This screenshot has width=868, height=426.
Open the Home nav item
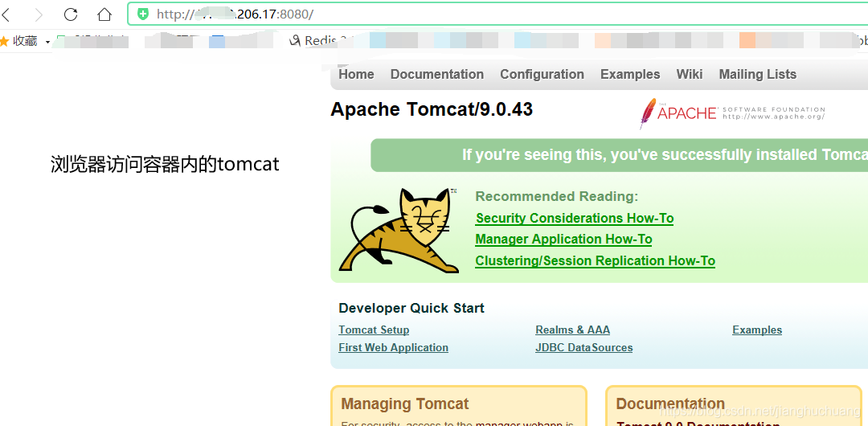click(x=356, y=74)
